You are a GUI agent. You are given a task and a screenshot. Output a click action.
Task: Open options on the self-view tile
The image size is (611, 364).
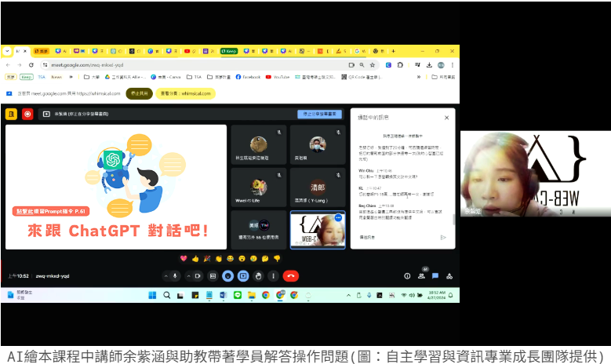pyautogui.click(x=338, y=218)
